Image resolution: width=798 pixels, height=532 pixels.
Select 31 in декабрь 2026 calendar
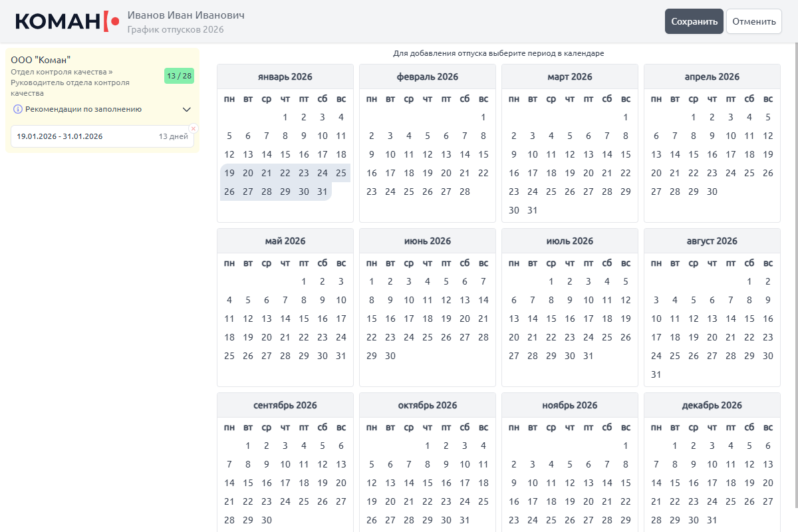[x=712, y=520]
